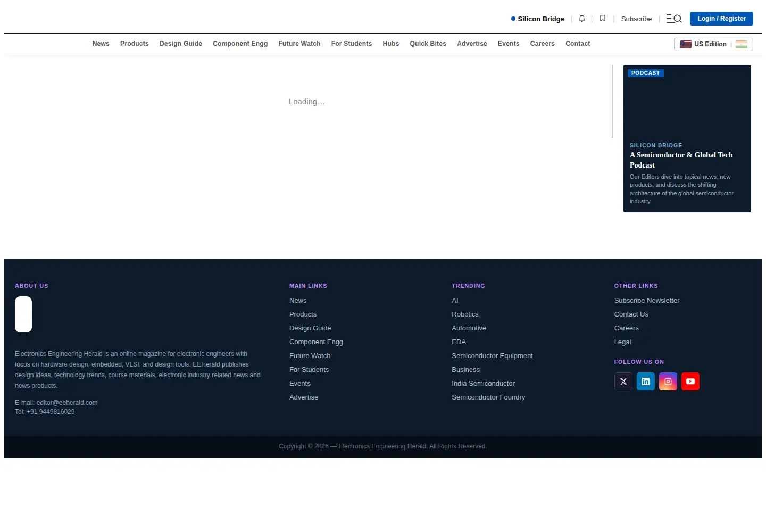Image resolution: width=766 pixels, height=532 pixels.
Task: Select the US flag edition icon
Action: [686, 44]
